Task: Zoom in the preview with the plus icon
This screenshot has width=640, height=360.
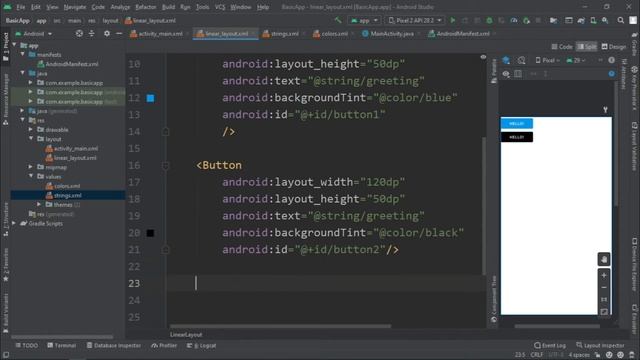Action: coord(604,276)
